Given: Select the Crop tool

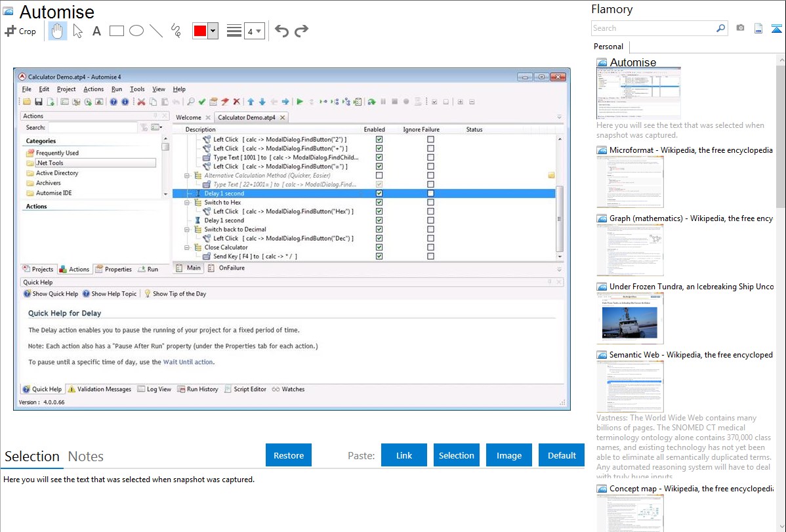Looking at the screenshot, I should click(20, 31).
